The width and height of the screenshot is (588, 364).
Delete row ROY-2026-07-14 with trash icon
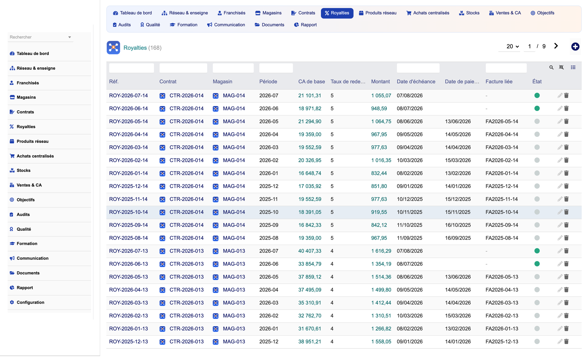(x=566, y=95)
